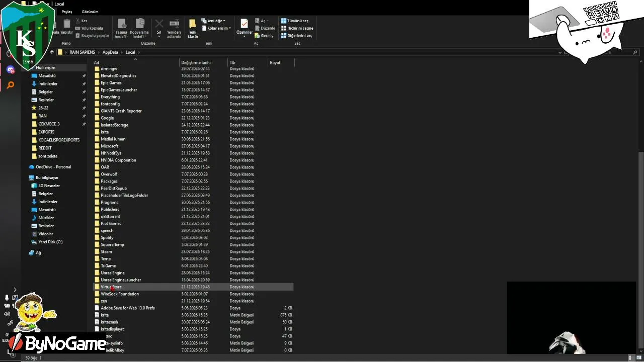
Task: Open the Yeni öğe dropdown
Action: (213, 21)
